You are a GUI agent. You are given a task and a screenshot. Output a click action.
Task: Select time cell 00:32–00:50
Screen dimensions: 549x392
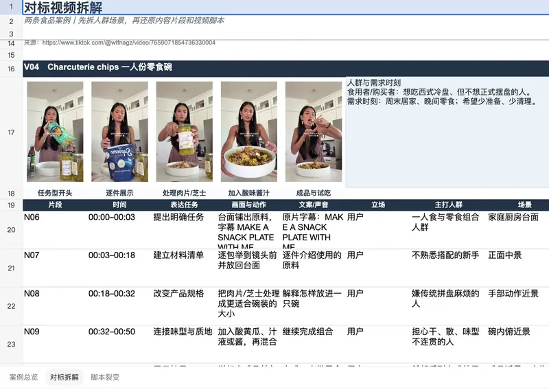(x=119, y=345)
